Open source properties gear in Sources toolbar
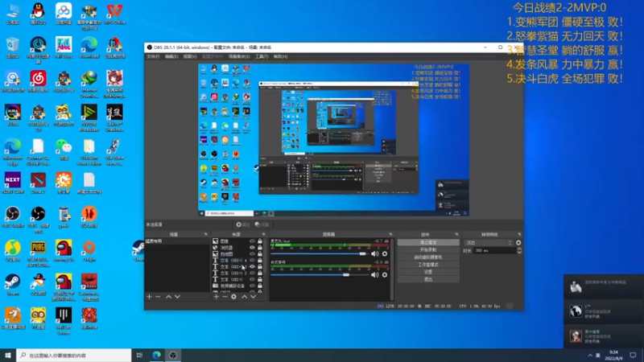The height and width of the screenshot is (362, 644). 233,296
